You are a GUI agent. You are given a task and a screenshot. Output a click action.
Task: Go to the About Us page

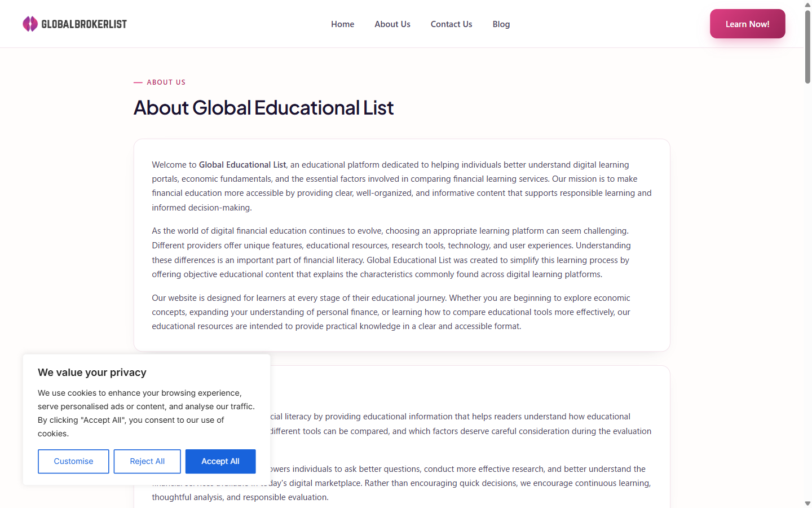392,24
